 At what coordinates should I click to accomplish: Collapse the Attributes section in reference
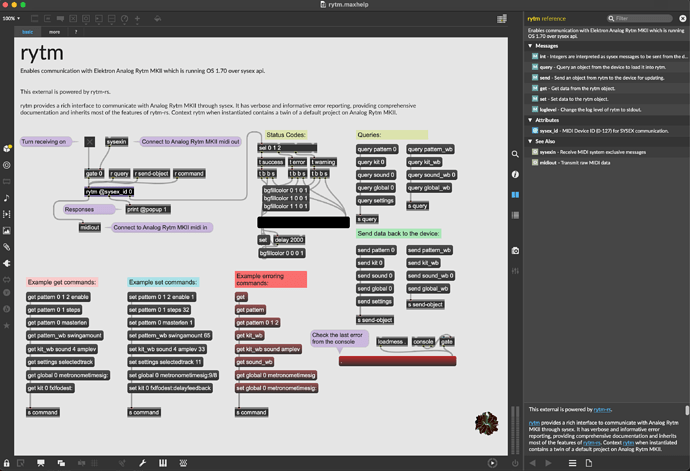click(530, 120)
